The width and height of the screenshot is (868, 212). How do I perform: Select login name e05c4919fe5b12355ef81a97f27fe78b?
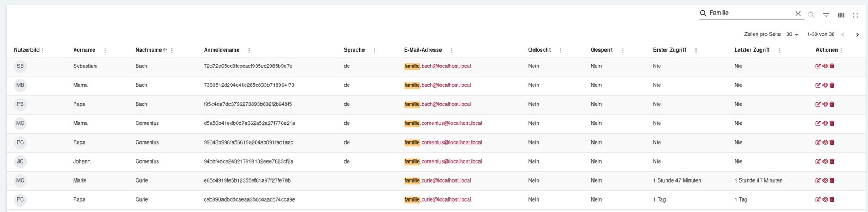[247, 180]
